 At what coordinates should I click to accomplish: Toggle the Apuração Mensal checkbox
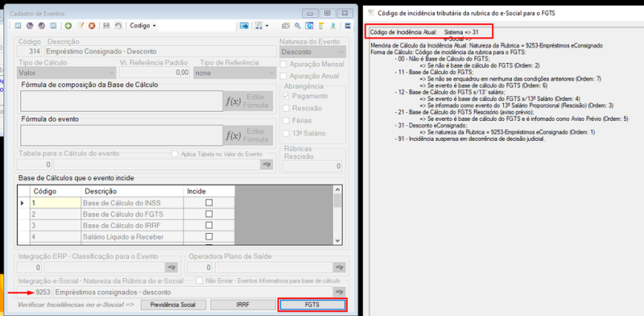pyautogui.click(x=283, y=64)
